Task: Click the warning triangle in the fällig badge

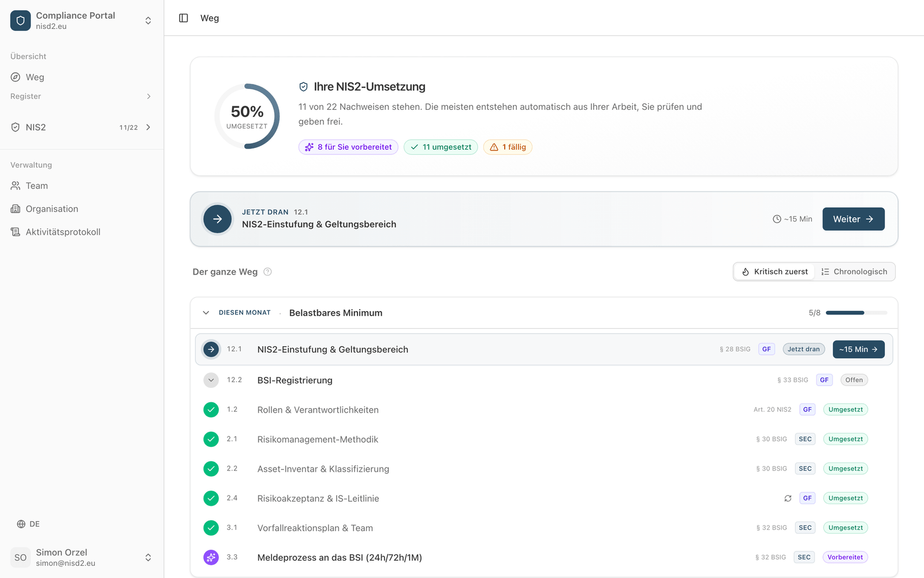Action: 494,147
